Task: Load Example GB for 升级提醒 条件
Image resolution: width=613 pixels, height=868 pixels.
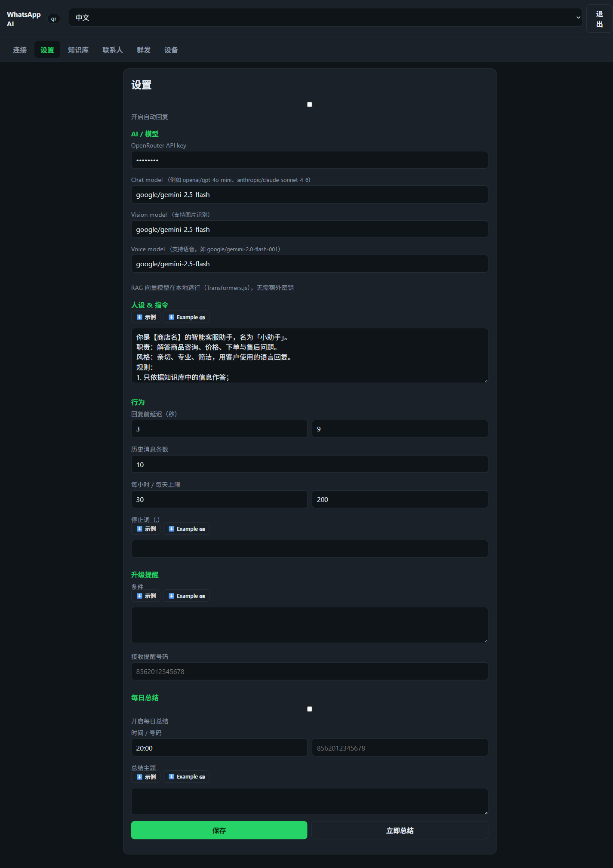Action: (186, 596)
